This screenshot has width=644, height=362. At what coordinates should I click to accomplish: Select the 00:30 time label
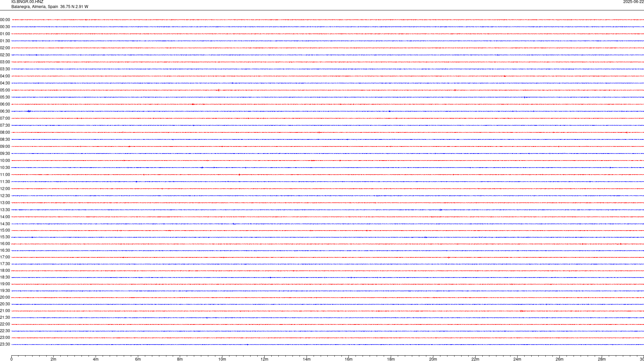[x=5, y=27]
